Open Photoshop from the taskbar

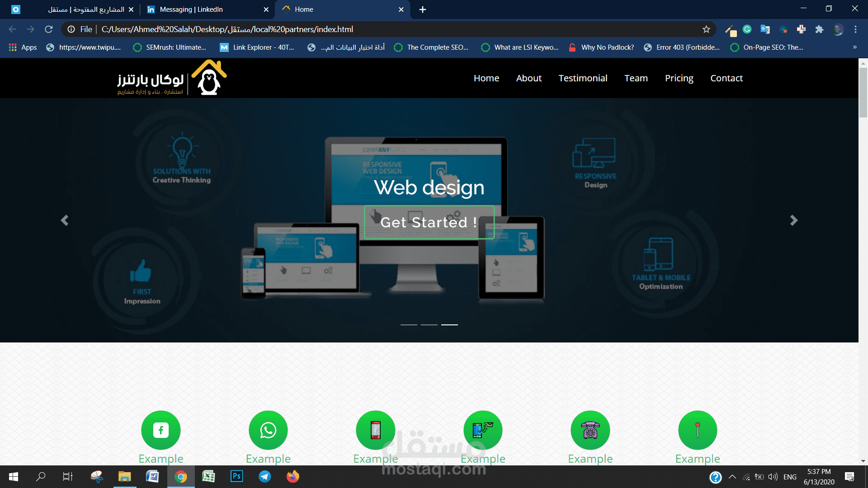pyautogui.click(x=236, y=476)
